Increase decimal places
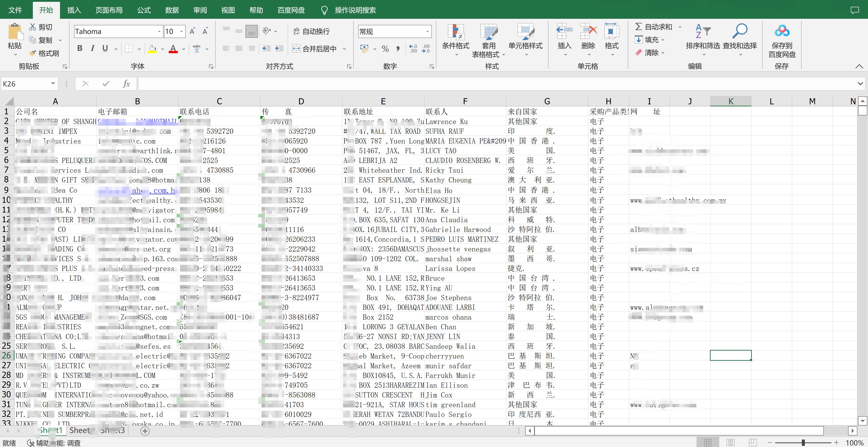This screenshot has width=868, height=447. pyautogui.click(x=413, y=49)
